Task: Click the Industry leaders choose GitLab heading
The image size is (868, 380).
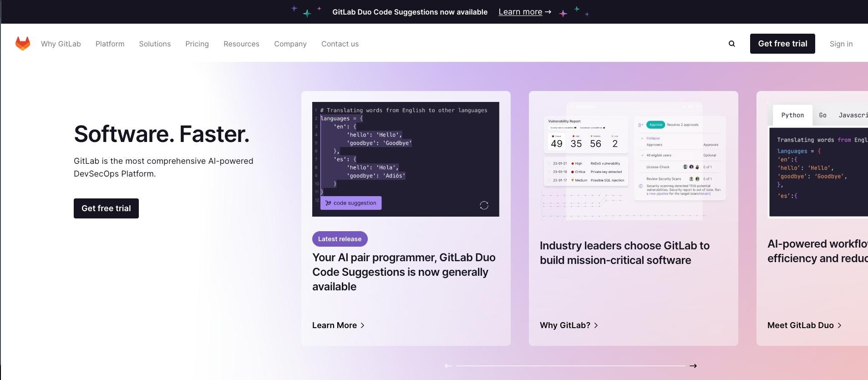Action: click(x=624, y=253)
